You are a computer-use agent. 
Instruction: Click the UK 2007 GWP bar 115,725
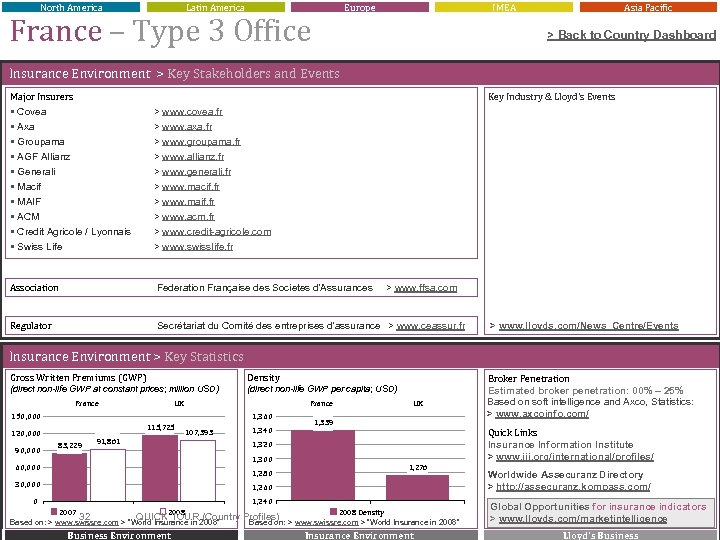tap(160, 468)
